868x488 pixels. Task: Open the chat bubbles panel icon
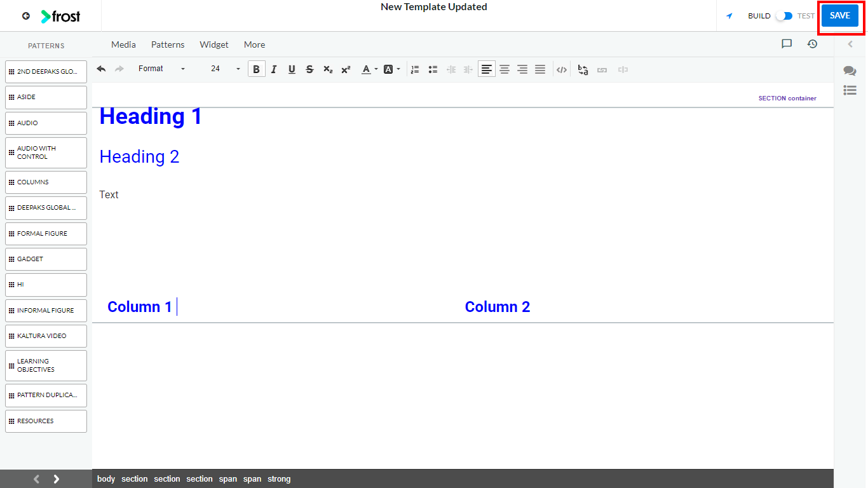pos(850,71)
